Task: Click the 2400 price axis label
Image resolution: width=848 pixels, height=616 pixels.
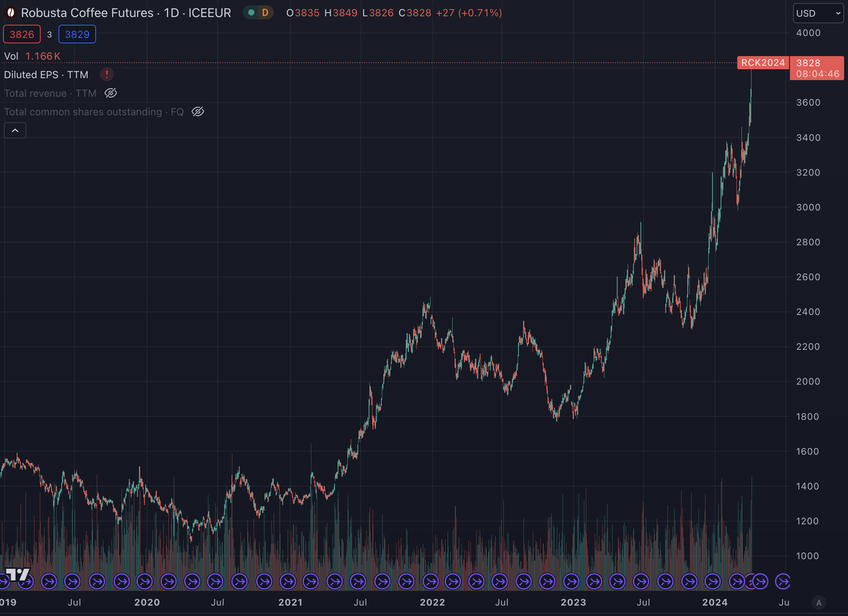Action: pyautogui.click(x=808, y=312)
